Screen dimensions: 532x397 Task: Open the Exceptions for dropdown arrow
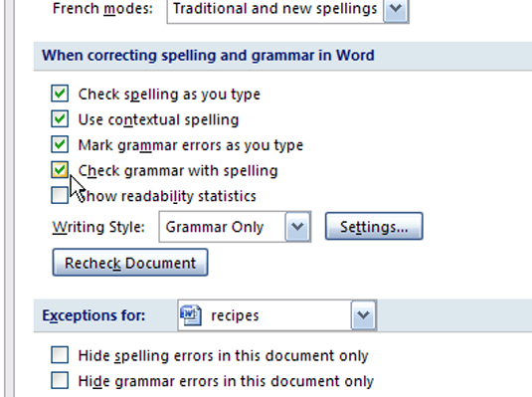click(x=363, y=315)
